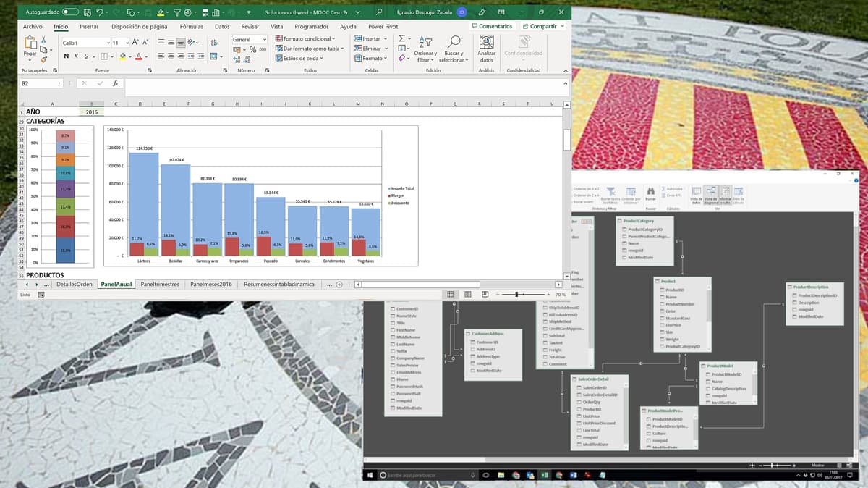This screenshot has width=868, height=488.
Task: Select the SalesOrderDetail table header
Action: (600, 379)
